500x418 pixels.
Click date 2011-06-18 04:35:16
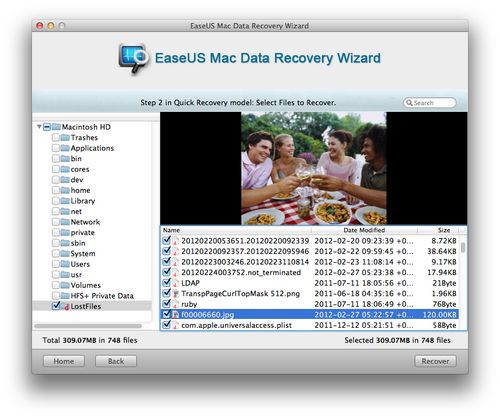click(x=364, y=294)
